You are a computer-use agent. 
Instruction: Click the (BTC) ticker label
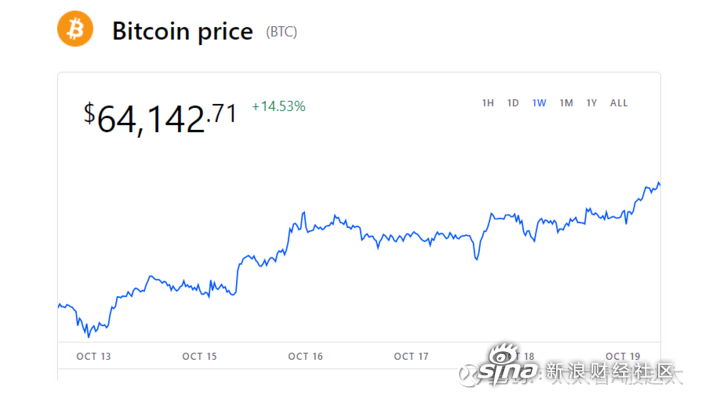point(282,32)
